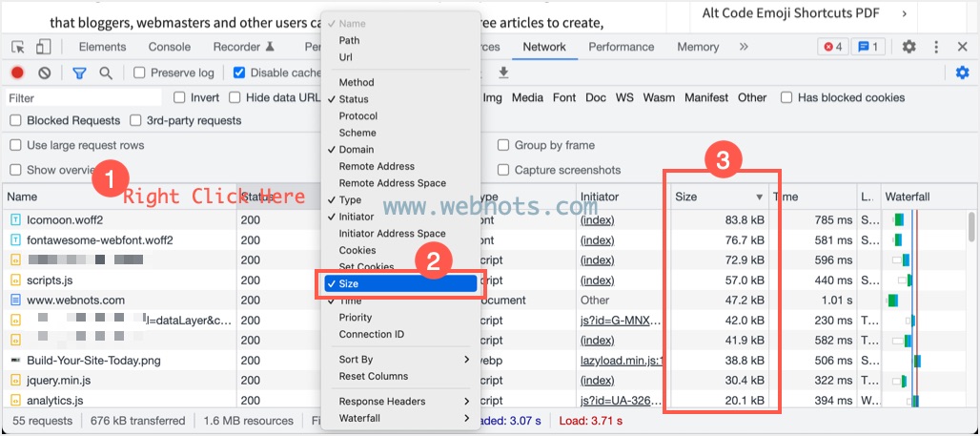Screen dimensions: 980x436
Task: Open the Console tab
Action: [170, 47]
